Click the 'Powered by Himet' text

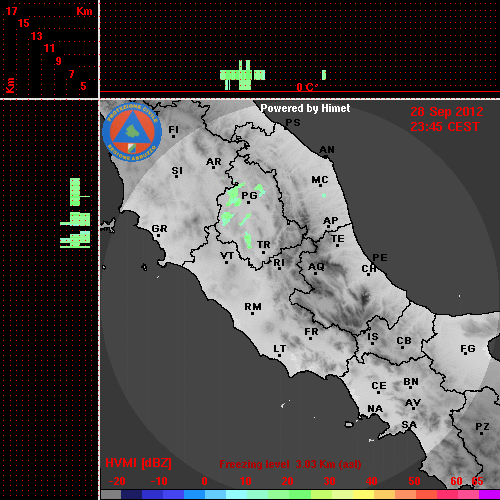(305, 108)
